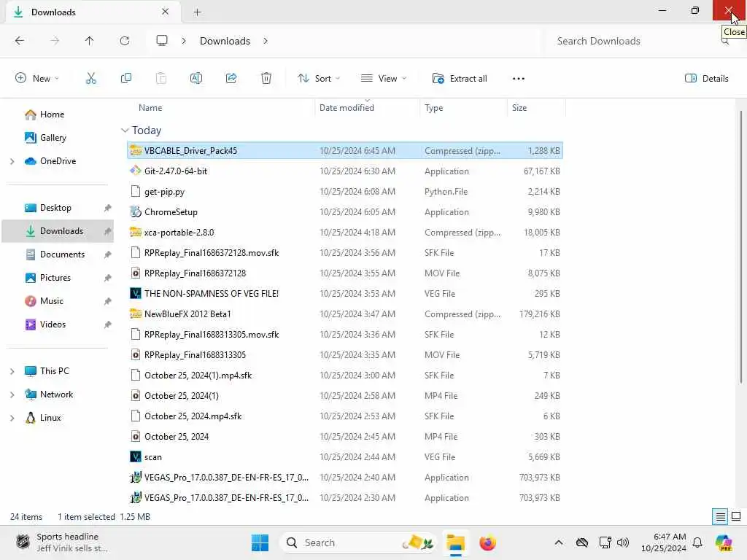The height and width of the screenshot is (560, 747).
Task: Click the Search Downloads field
Action: pyautogui.click(x=638, y=41)
